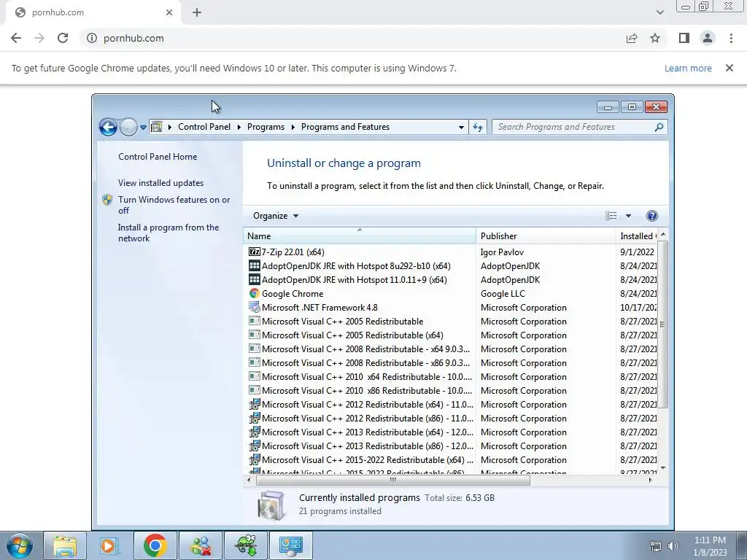Click the share page icon in Chrome
The width and height of the screenshot is (747, 560).
tap(632, 38)
